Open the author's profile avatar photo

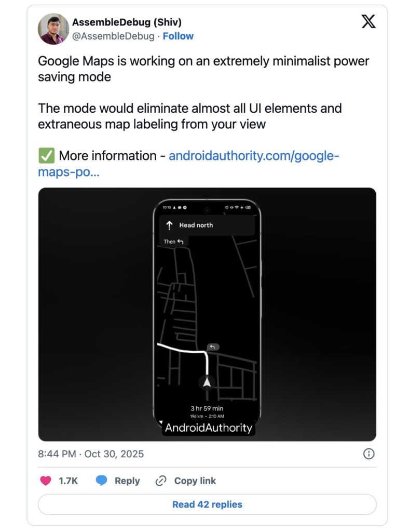tap(53, 29)
